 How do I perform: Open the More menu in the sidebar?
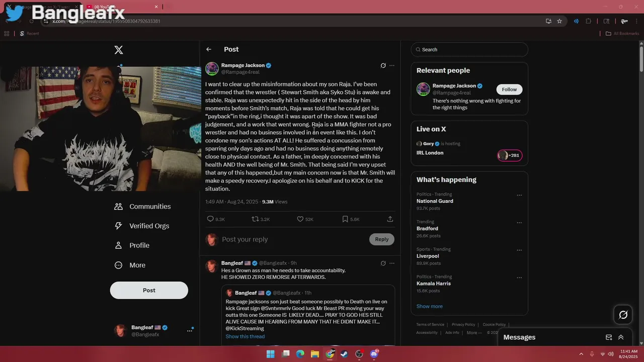coord(130,265)
